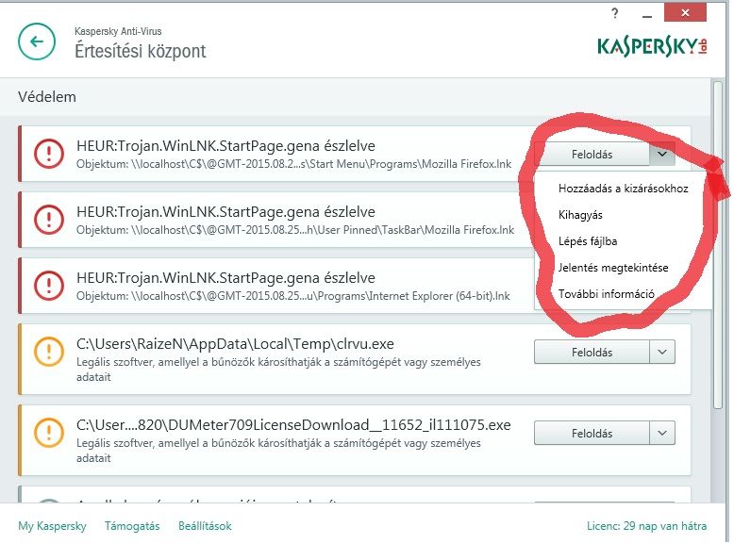Open dropdown arrow next to clrvu.exe Feloldás
The width and height of the screenshot is (734, 560).
(662, 352)
